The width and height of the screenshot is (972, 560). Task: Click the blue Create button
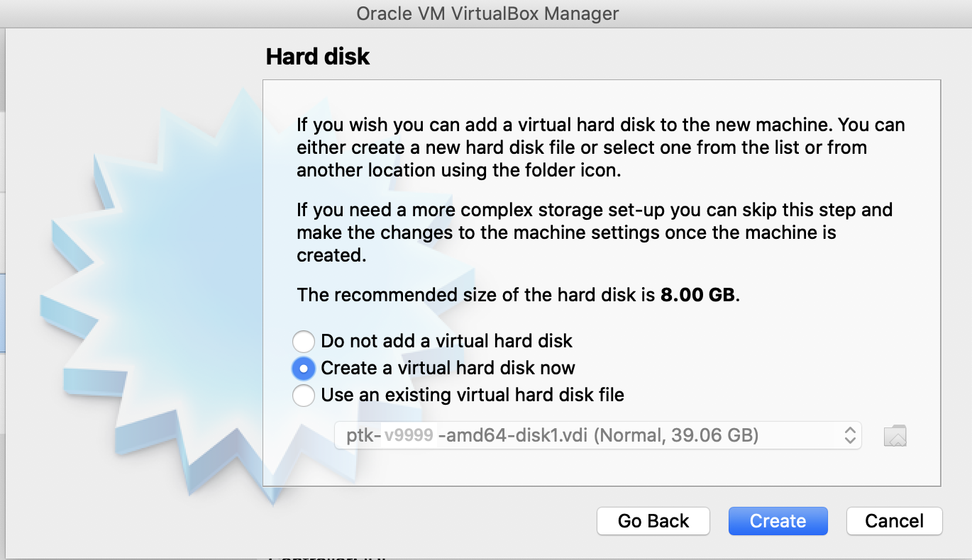pos(778,521)
